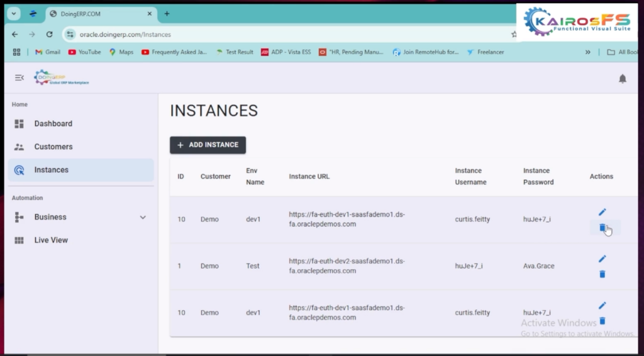
Task: Edit the last dev1 instance in the table
Action: 602,305
